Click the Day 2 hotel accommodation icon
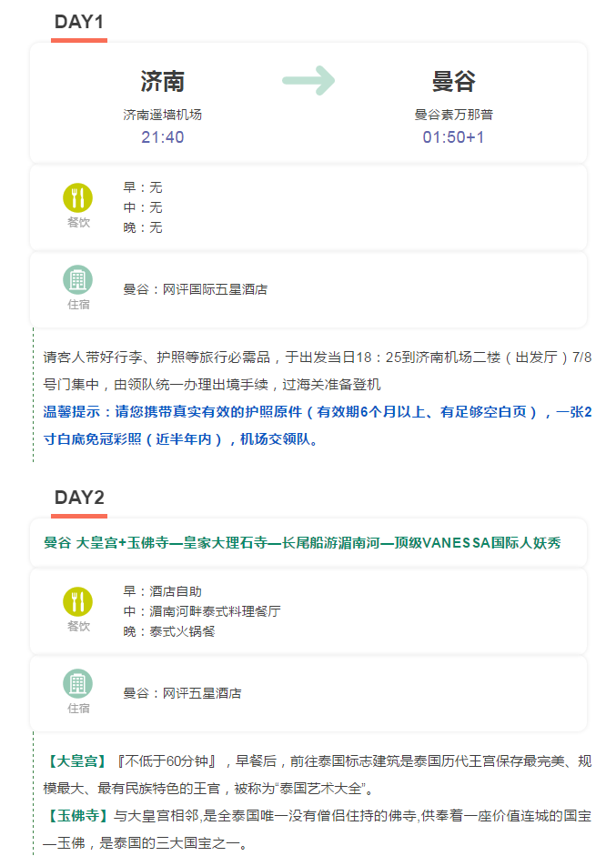Screen dimensions: 616x856 (x=78, y=684)
